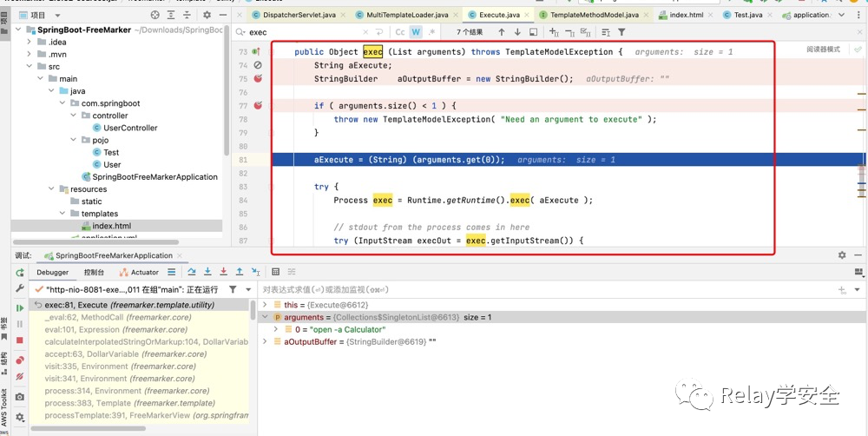Screen dimensions: 868x436
Task: Close the Execute.java tab
Action: tap(527, 15)
